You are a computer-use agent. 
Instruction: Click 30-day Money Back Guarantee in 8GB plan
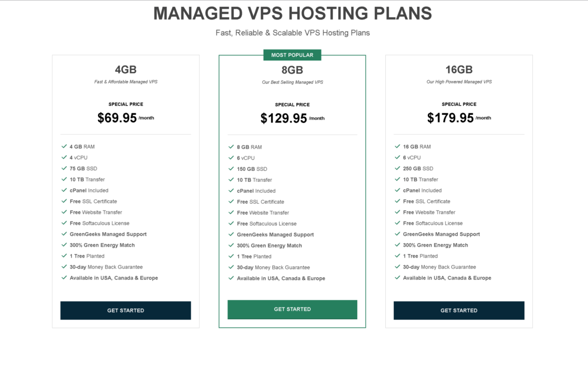click(x=273, y=267)
